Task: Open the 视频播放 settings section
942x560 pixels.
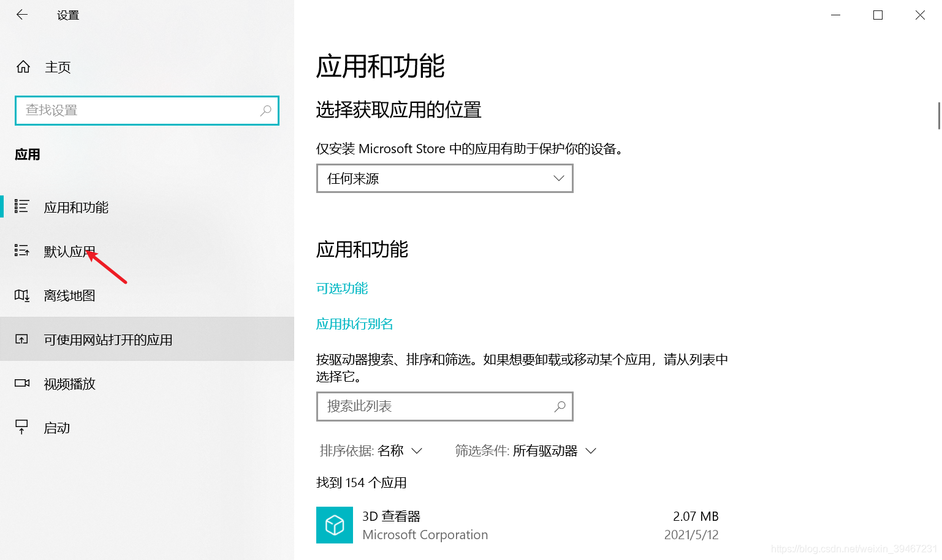Action: (x=68, y=384)
